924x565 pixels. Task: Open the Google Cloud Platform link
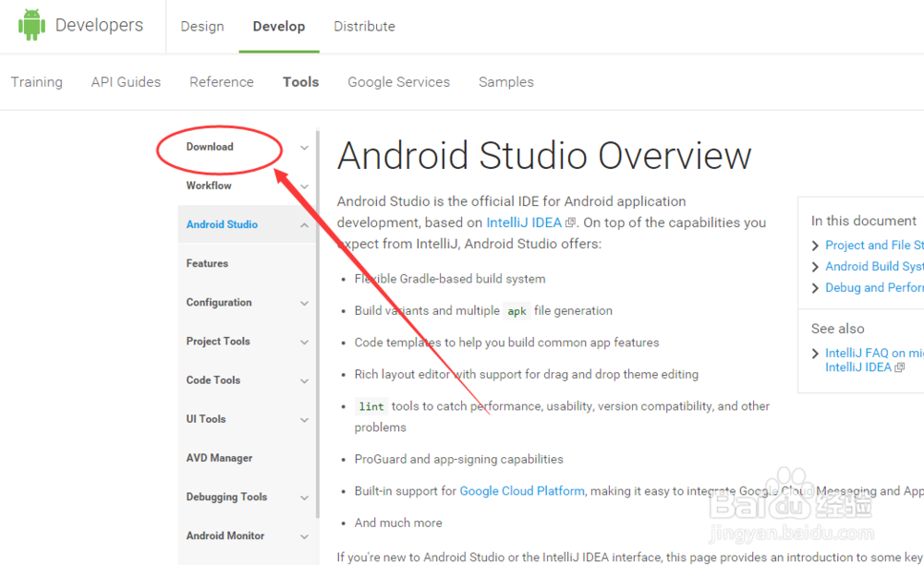tap(522, 491)
